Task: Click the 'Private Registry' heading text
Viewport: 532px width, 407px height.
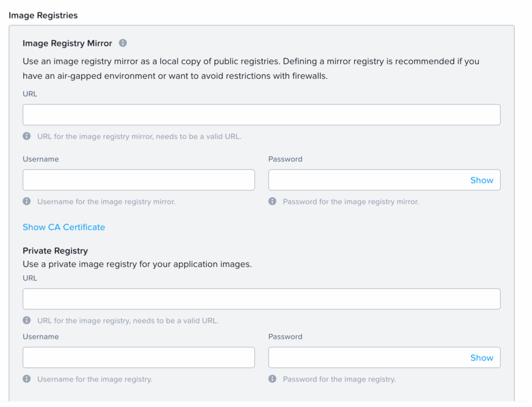Action: tap(55, 251)
